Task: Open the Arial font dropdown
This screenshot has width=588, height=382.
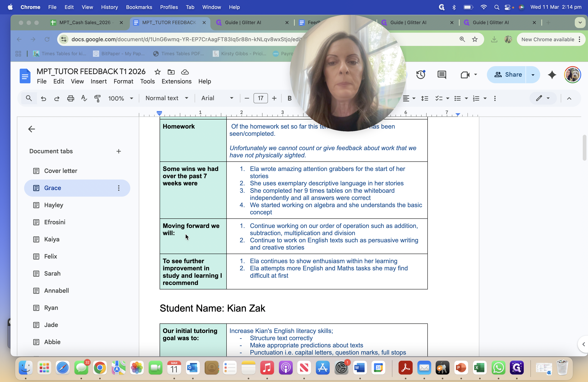Action: click(217, 98)
